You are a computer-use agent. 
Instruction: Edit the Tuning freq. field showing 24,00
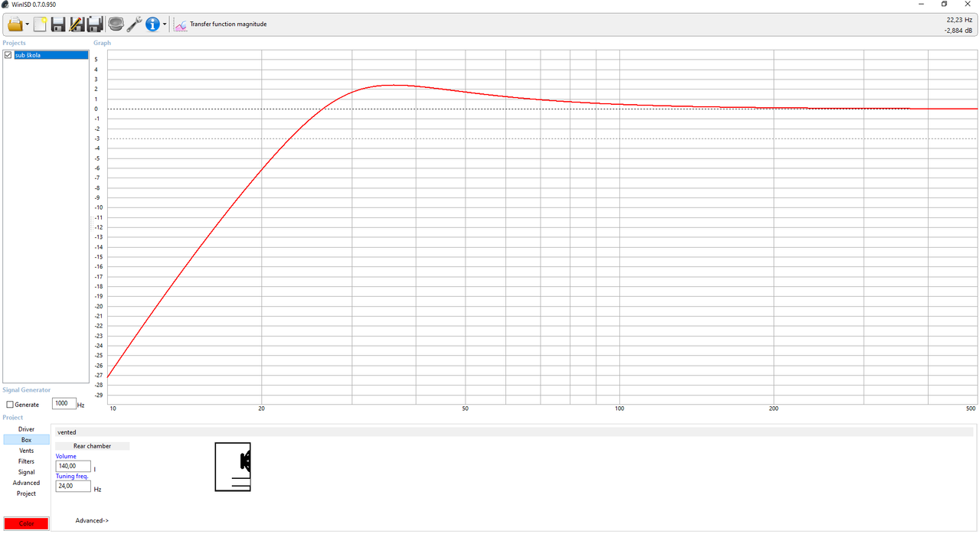point(73,486)
